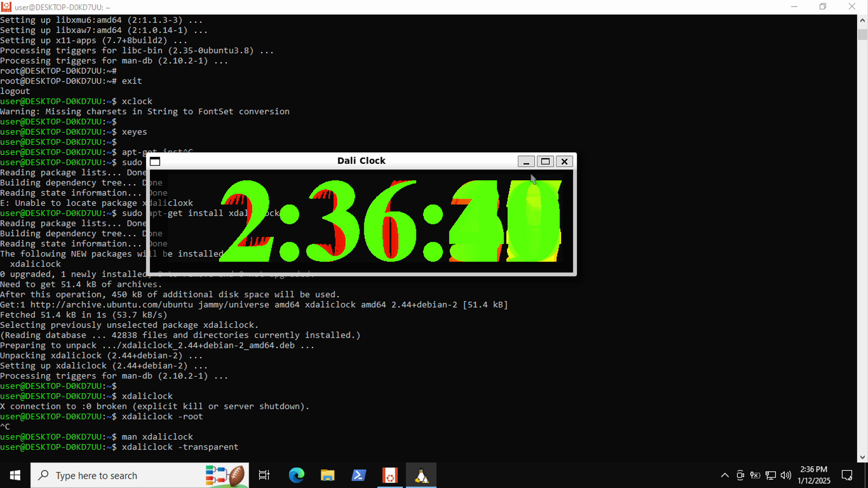Open the network status tray icon
This screenshot has height=488, width=868.
[x=771, y=475]
